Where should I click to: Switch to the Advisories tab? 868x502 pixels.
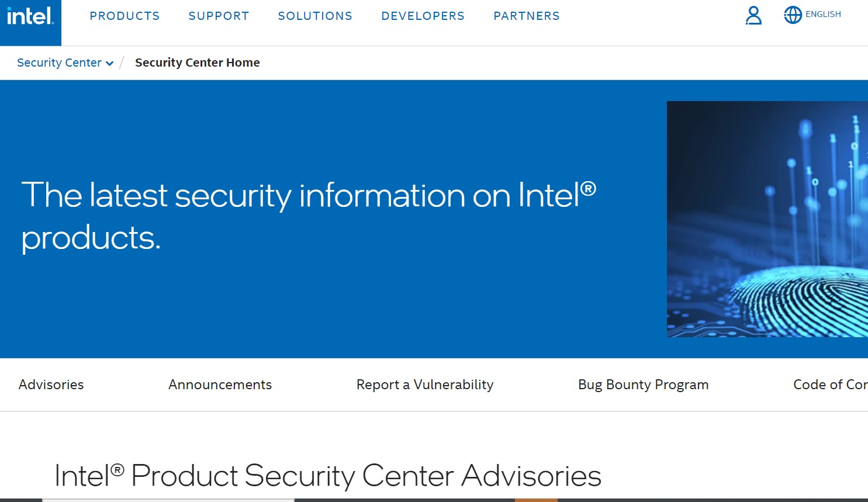(x=51, y=385)
